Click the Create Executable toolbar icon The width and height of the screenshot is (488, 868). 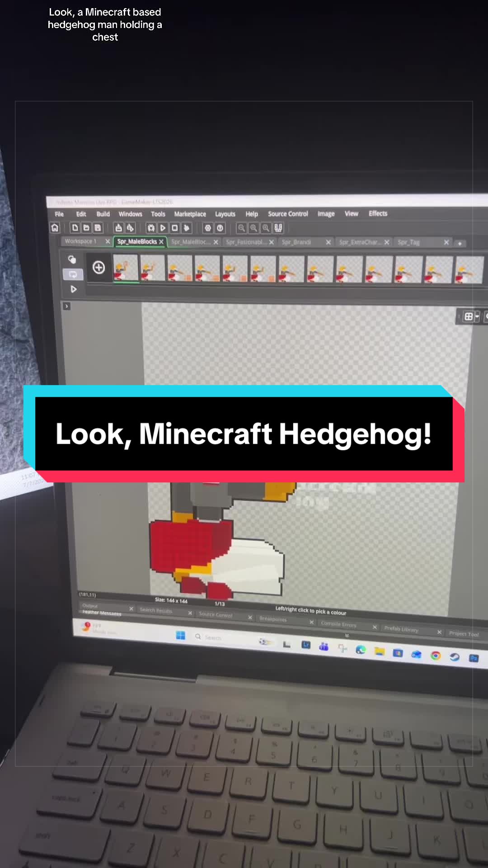[x=118, y=228]
